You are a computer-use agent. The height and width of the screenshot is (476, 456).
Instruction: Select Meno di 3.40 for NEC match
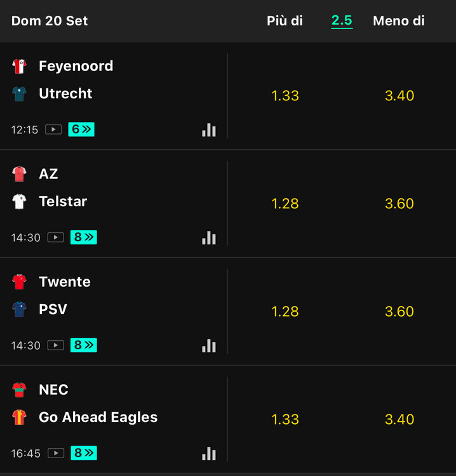coord(399,420)
